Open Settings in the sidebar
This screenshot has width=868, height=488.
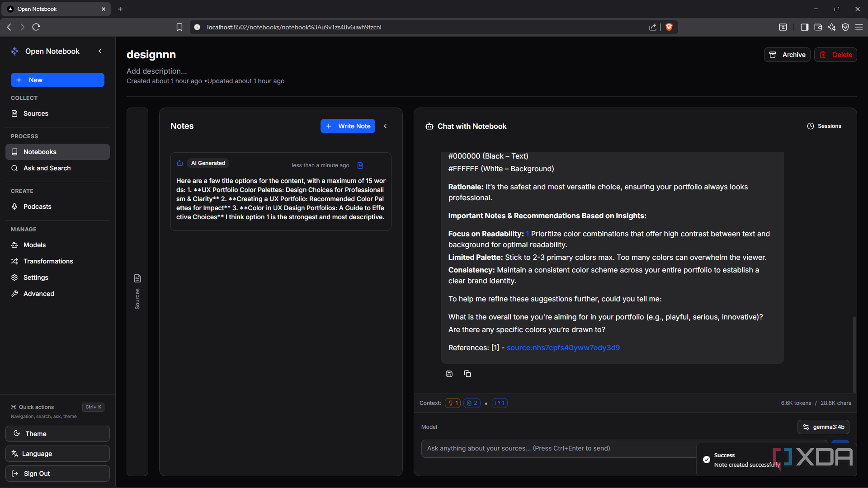pyautogui.click(x=57, y=277)
